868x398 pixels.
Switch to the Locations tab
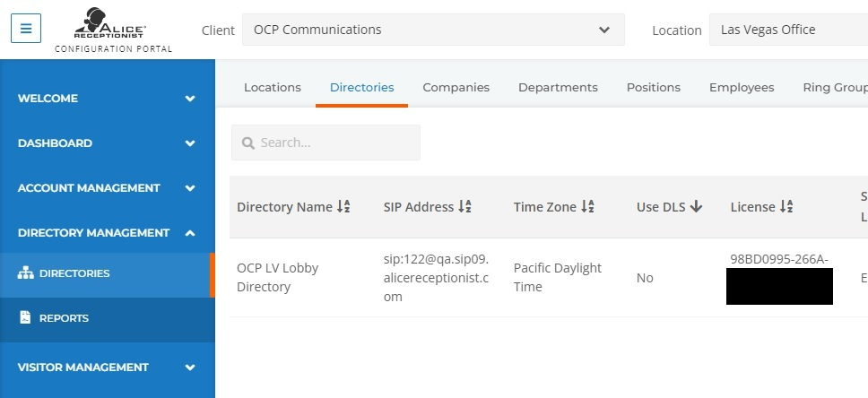273,88
